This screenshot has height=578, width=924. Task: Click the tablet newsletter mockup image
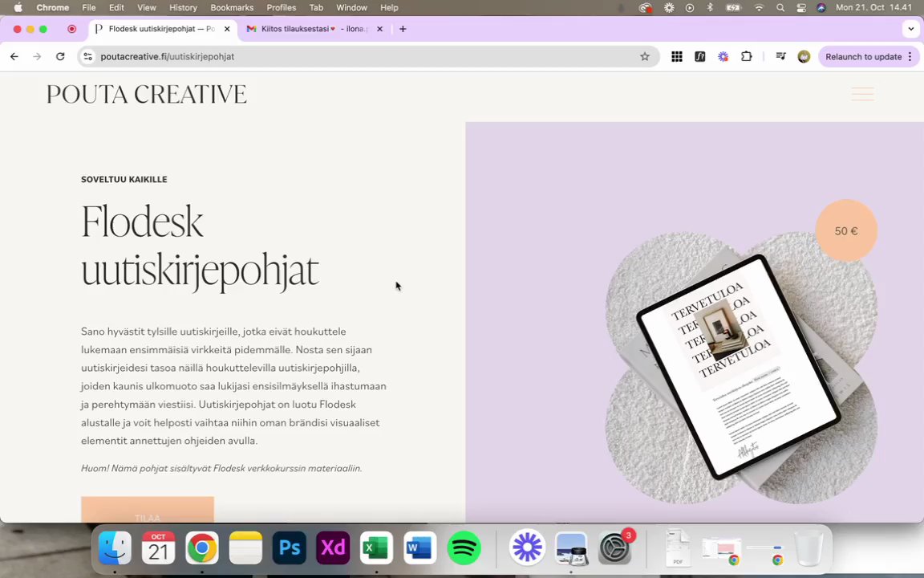coord(739,367)
